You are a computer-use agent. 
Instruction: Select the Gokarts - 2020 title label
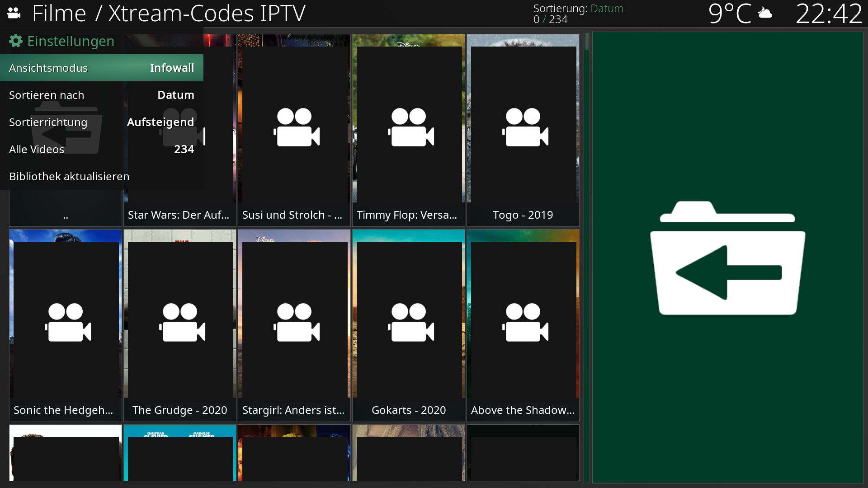[x=409, y=410]
